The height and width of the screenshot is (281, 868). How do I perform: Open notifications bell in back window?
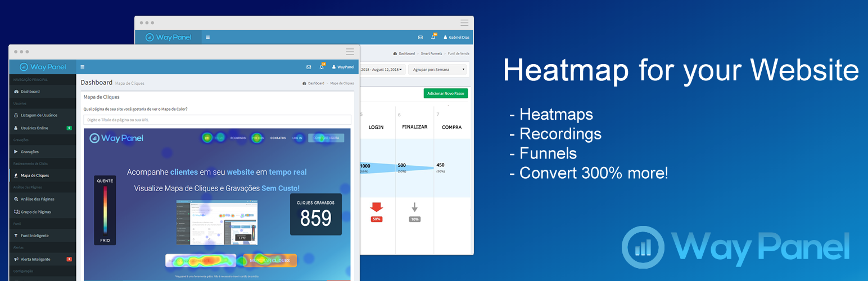(x=433, y=37)
